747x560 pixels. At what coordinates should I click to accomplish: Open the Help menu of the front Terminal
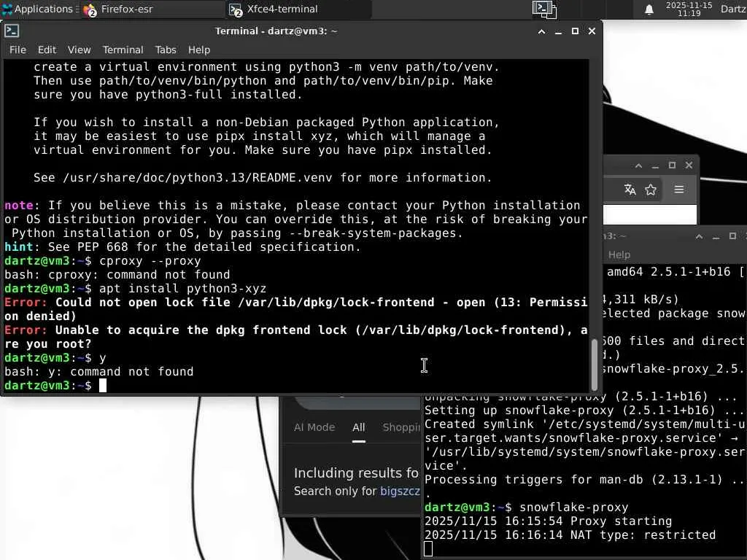[x=199, y=50]
